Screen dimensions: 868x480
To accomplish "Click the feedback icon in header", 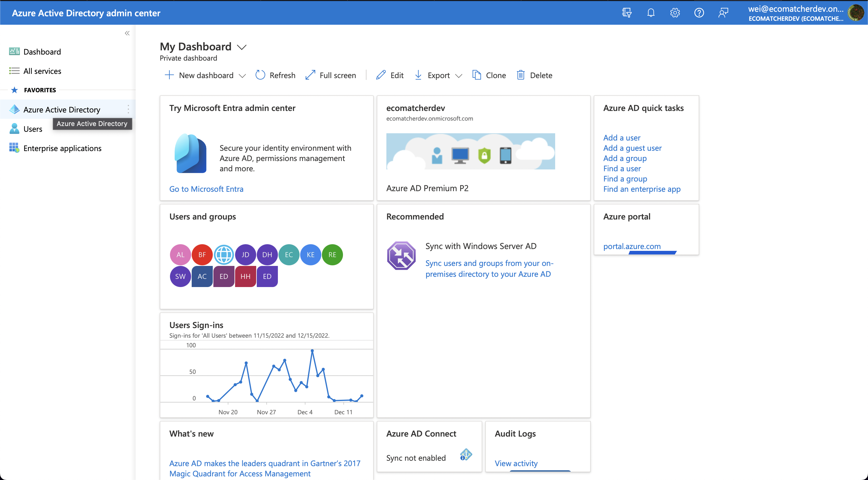I will 723,13.
